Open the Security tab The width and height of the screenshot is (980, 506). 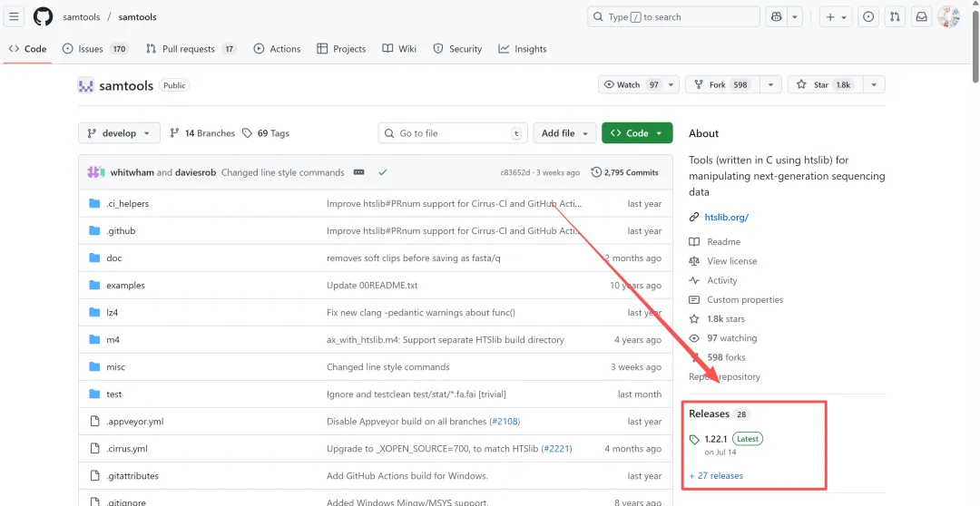(x=457, y=49)
